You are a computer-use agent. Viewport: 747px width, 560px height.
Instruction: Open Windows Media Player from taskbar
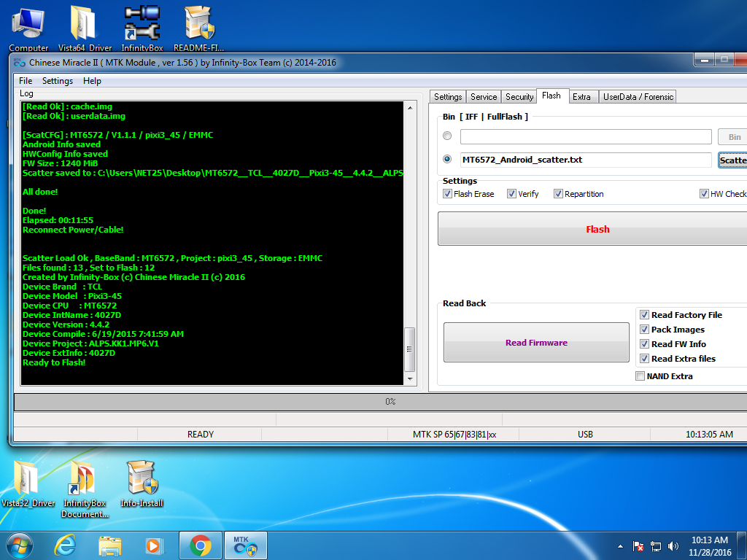154,545
